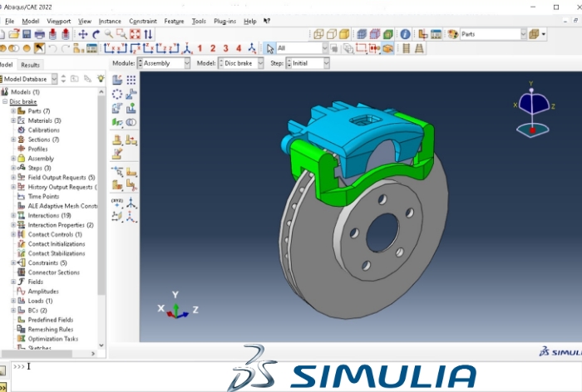Open the Viewport menu
This screenshot has height=392, width=582.
pyautogui.click(x=59, y=21)
